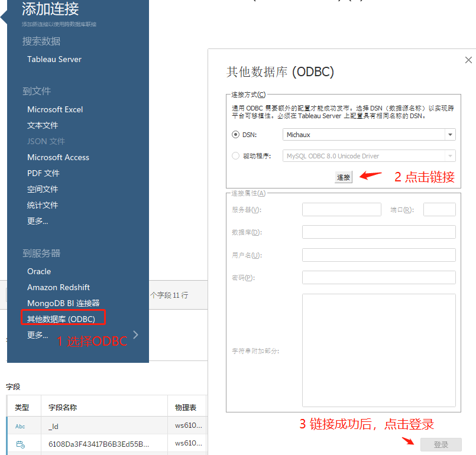Click the 连接 button

point(344,177)
